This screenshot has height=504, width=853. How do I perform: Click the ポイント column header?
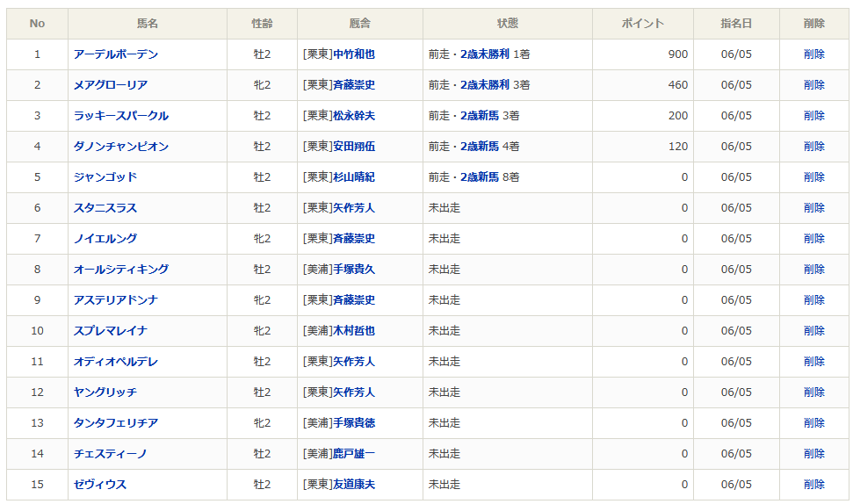coord(643,24)
